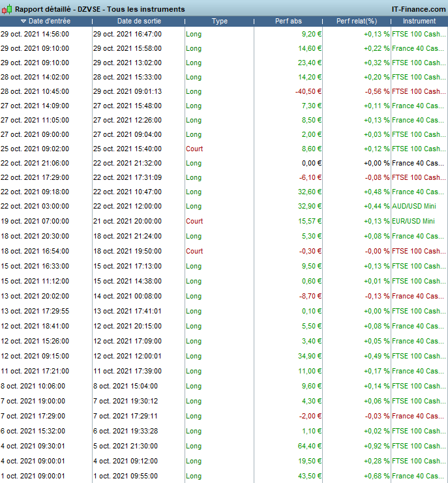Sort by Type column header
This screenshot has width=448, height=483.
tap(220, 22)
